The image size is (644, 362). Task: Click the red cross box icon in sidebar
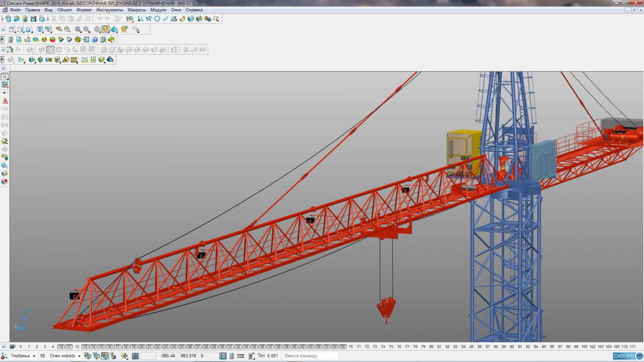click(x=5, y=182)
